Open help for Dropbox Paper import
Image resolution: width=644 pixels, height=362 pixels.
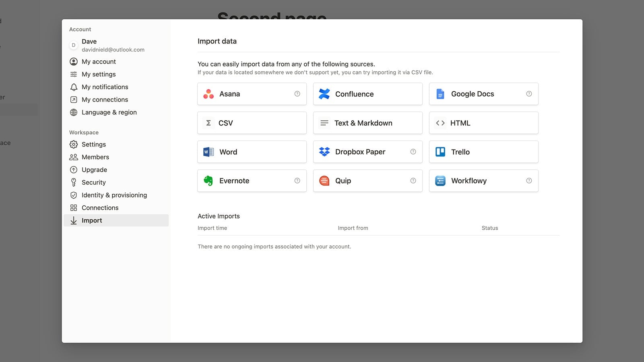(413, 152)
